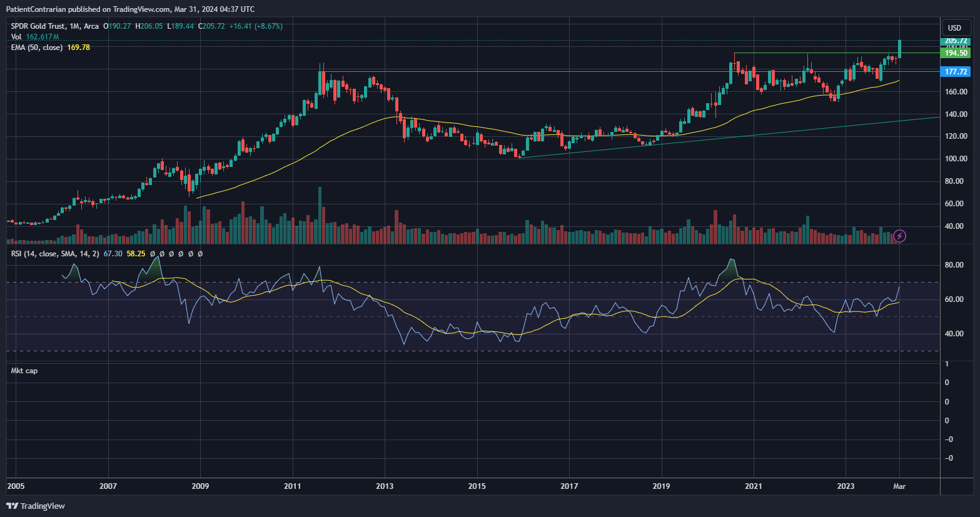Click the 2015 label on time axis
The height and width of the screenshot is (517, 980).
477,486
